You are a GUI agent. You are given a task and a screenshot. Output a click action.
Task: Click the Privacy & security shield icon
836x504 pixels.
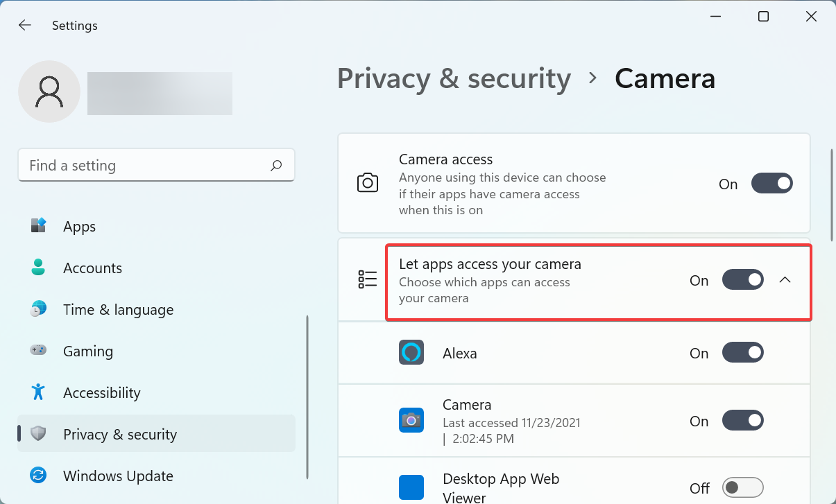[x=38, y=434]
